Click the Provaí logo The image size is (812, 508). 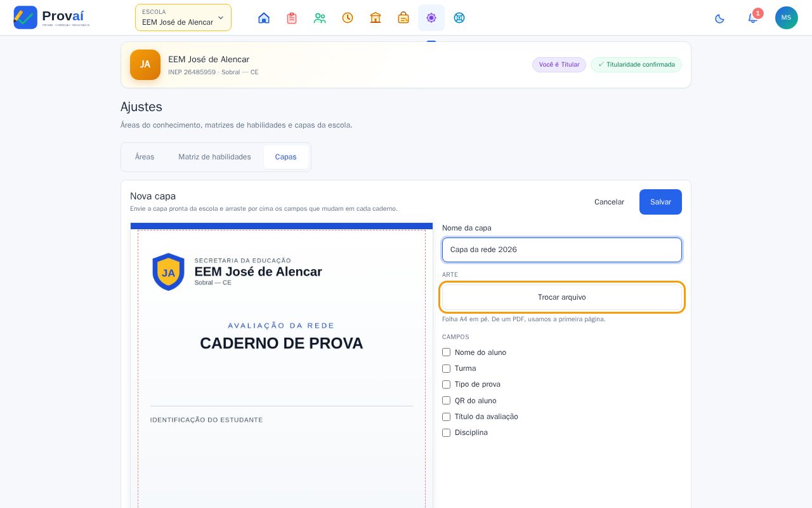click(51, 17)
